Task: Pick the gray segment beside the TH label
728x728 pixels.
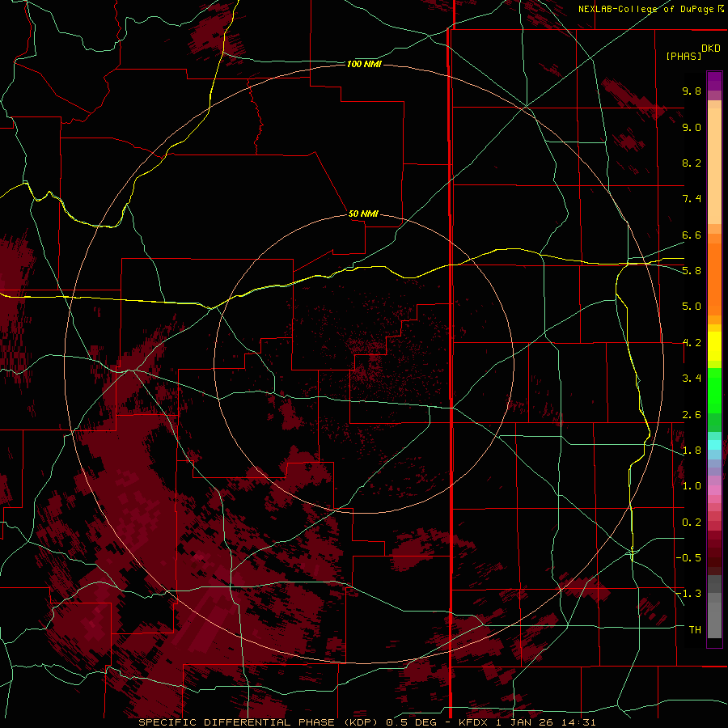Action: click(714, 622)
